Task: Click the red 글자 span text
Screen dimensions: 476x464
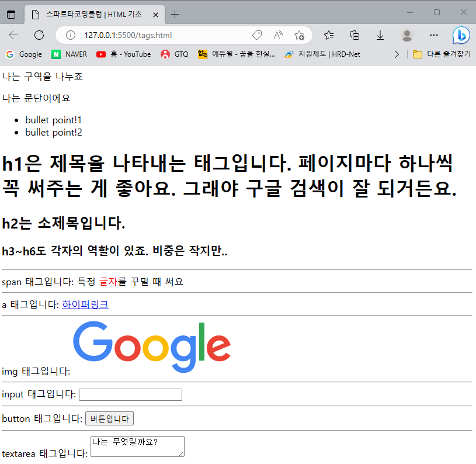Action: (x=108, y=282)
